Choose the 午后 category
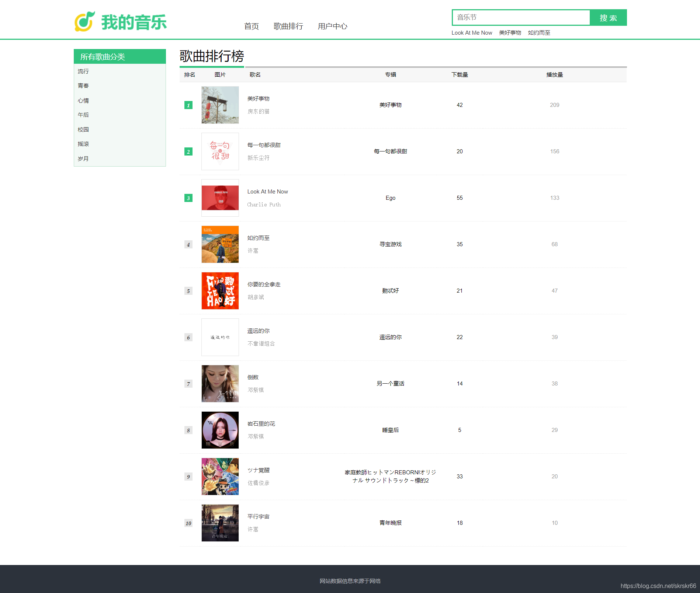This screenshot has height=593, width=700. [x=83, y=115]
